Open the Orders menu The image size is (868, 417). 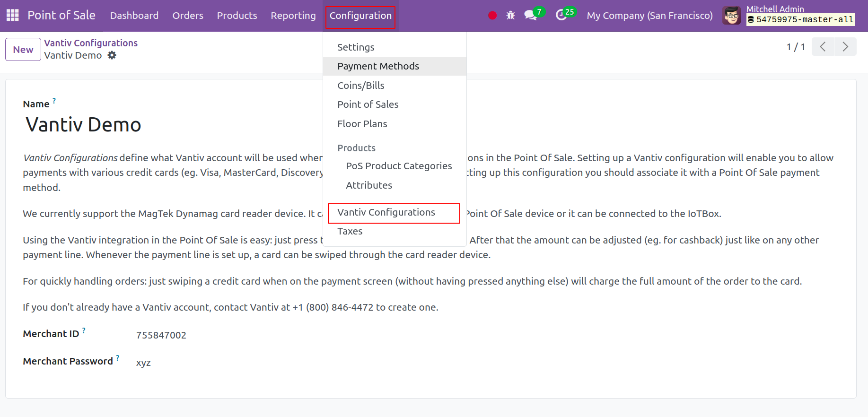(188, 16)
